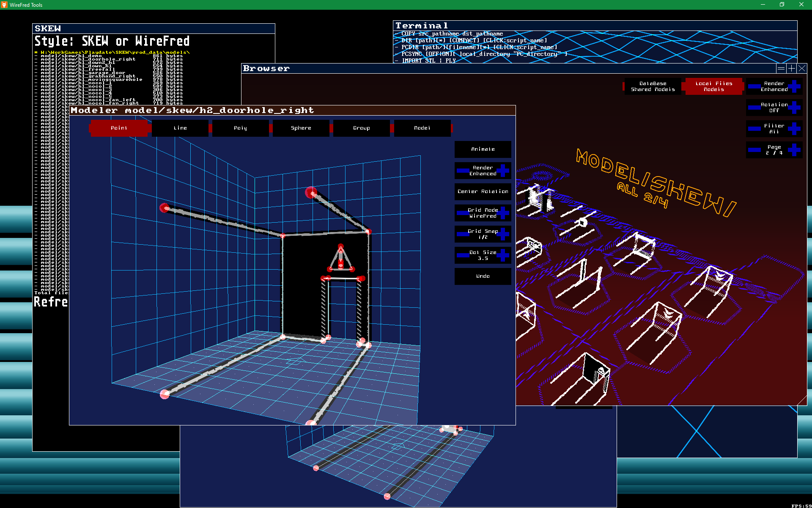Click Refresh text in SKEW window
Screen dimensions: 812x508
tap(51, 302)
